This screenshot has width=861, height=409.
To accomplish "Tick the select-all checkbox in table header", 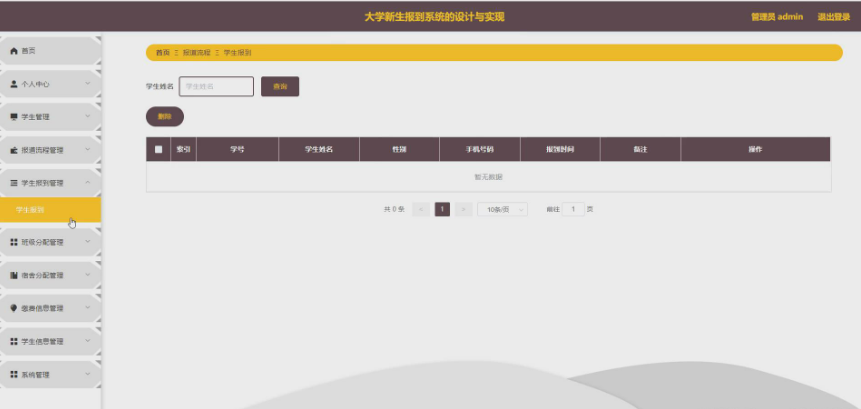I will 159,149.
